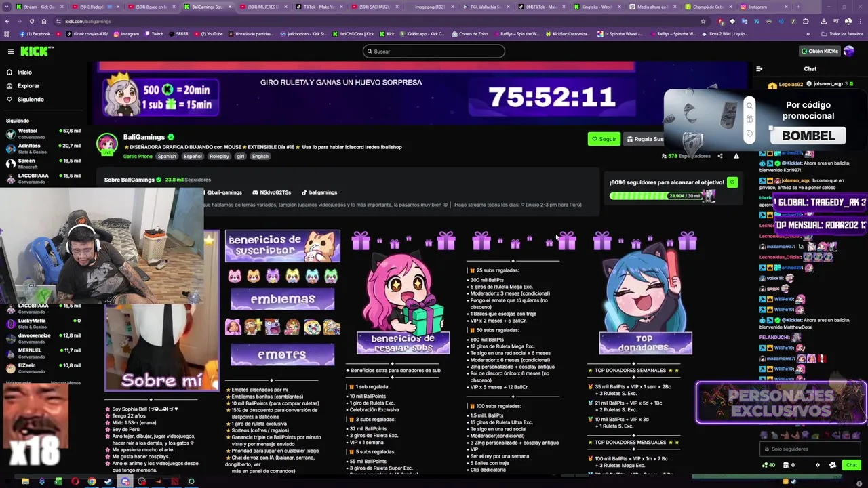
Task: Follow the channel with Seguir button
Action: (x=604, y=139)
